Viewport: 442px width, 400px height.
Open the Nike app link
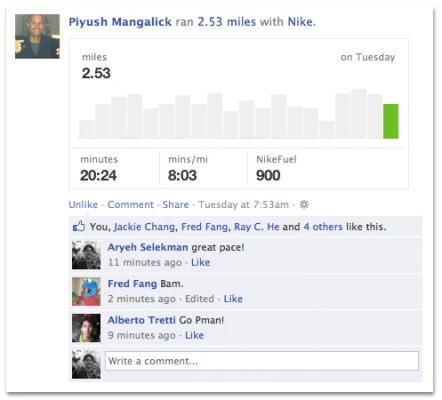point(300,22)
